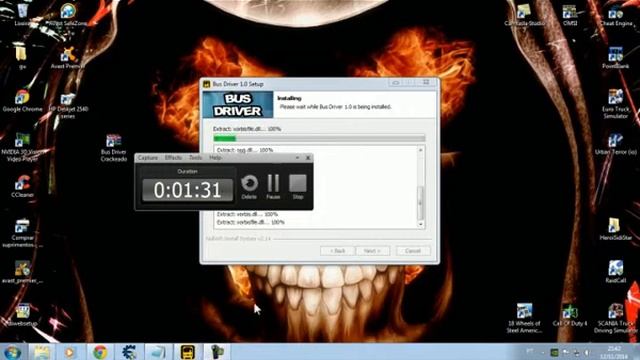640x360 pixels.
Task: Open the Camtasia Studio desktop shortcut
Action: (524, 15)
